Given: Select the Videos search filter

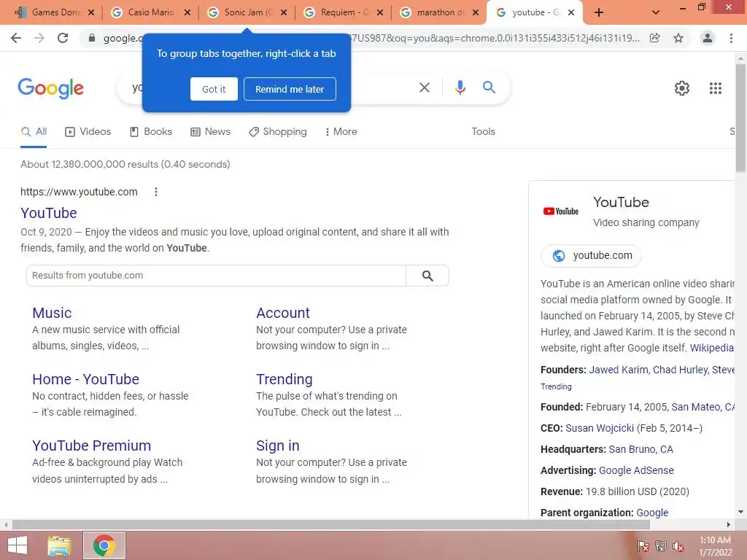Looking at the screenshot, I should click(88, 132).
